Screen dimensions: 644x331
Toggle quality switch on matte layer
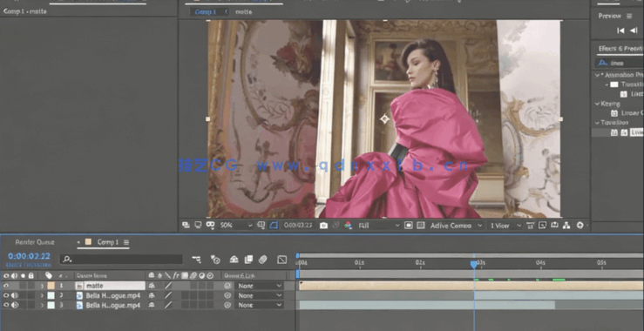(168, 286)
